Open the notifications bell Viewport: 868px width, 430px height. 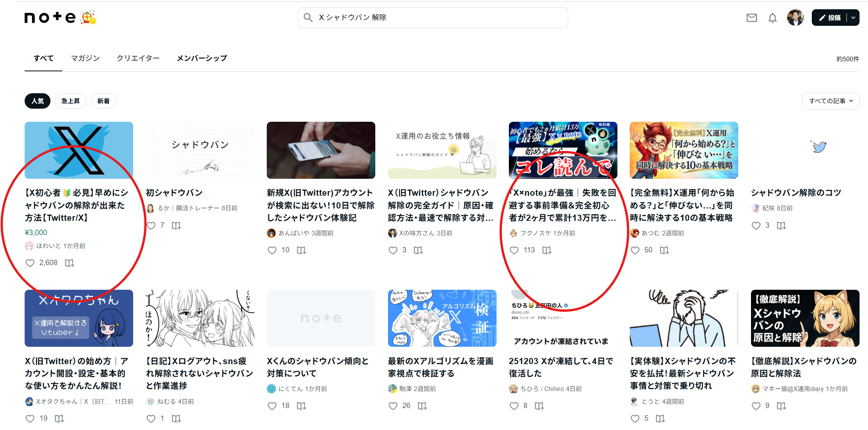(772, 18)
